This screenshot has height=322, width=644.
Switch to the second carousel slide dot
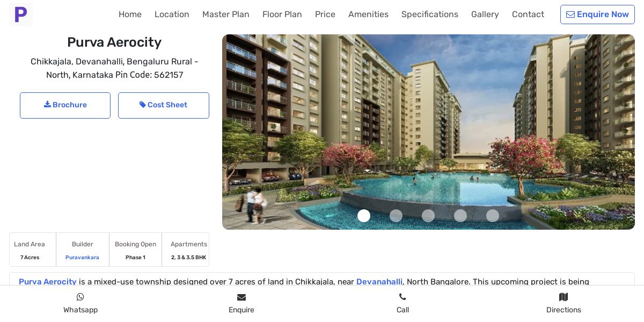coord(396,216)
